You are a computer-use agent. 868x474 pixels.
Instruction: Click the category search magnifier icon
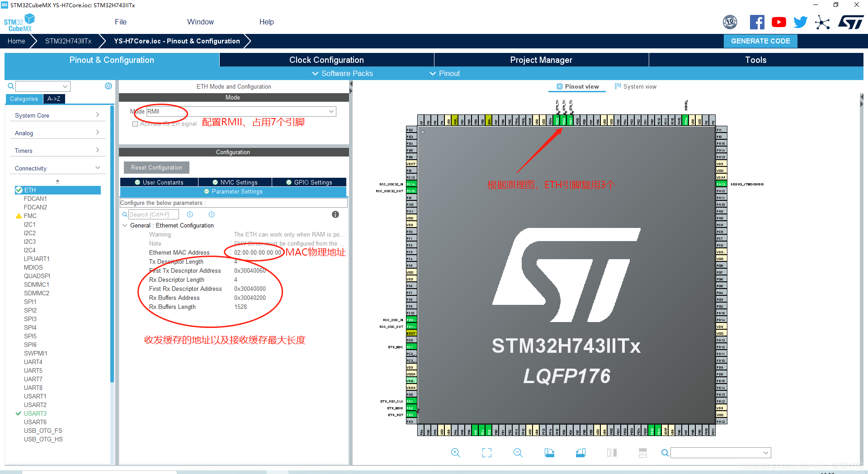11,86
